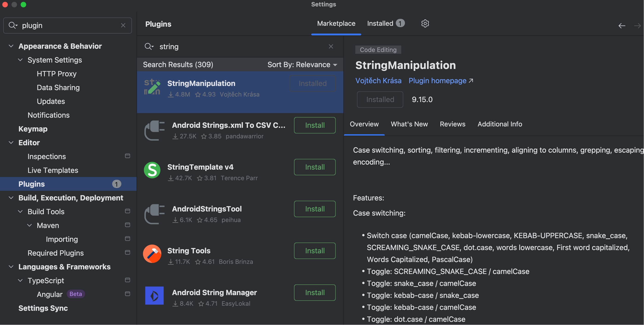Click the back navigation arrow
The image size is (644, 325).
coord(622,26)
